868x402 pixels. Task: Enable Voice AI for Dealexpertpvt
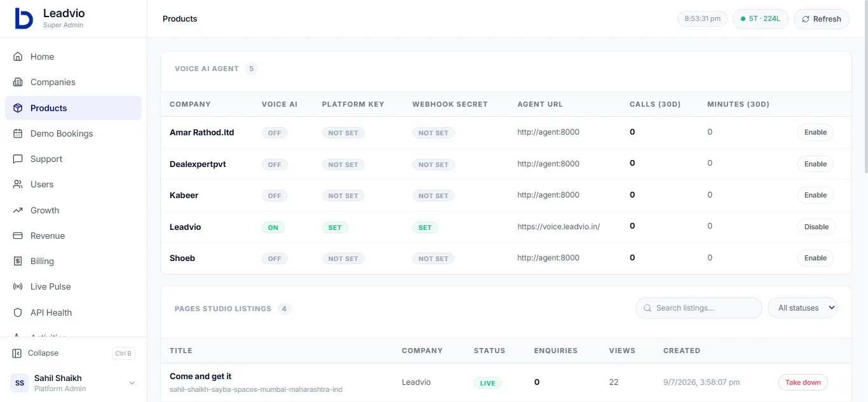pyautogui.click(x=815, y=164)
